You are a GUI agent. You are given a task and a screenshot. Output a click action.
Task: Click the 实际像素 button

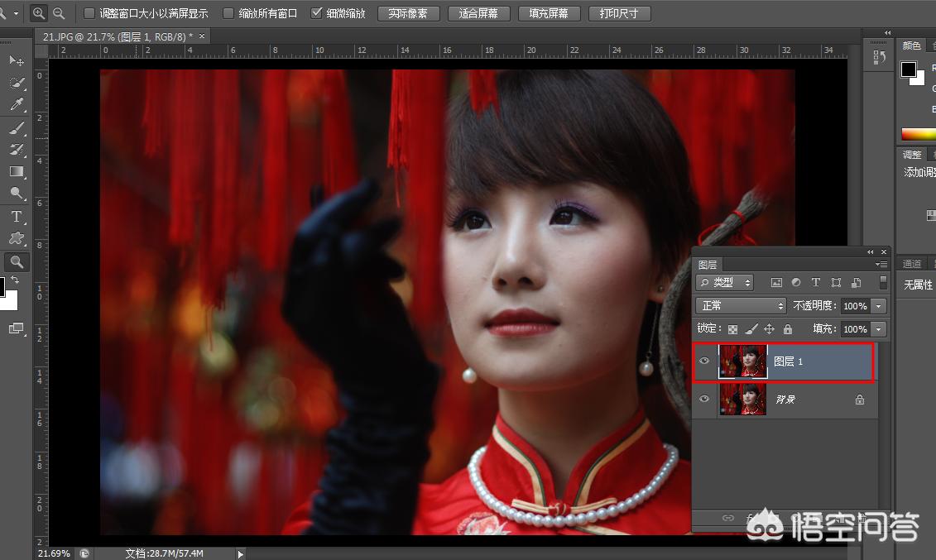[408, 13]
